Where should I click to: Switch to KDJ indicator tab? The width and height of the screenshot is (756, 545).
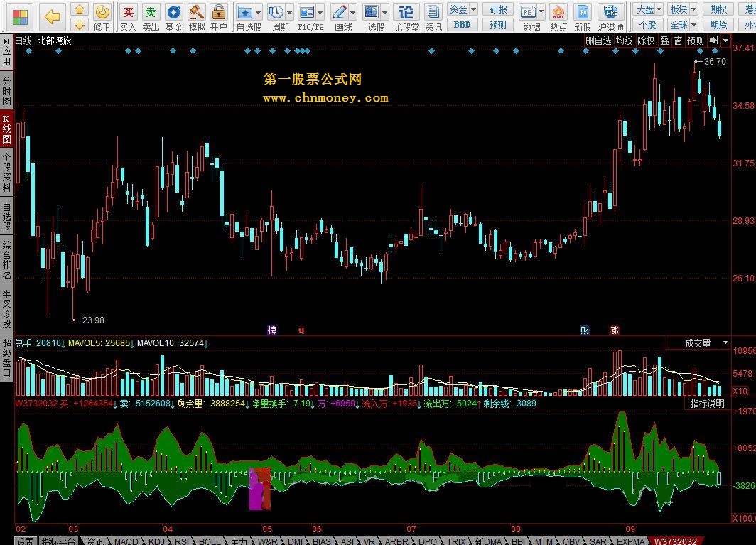pyautogui.click(x=156, y=541)
